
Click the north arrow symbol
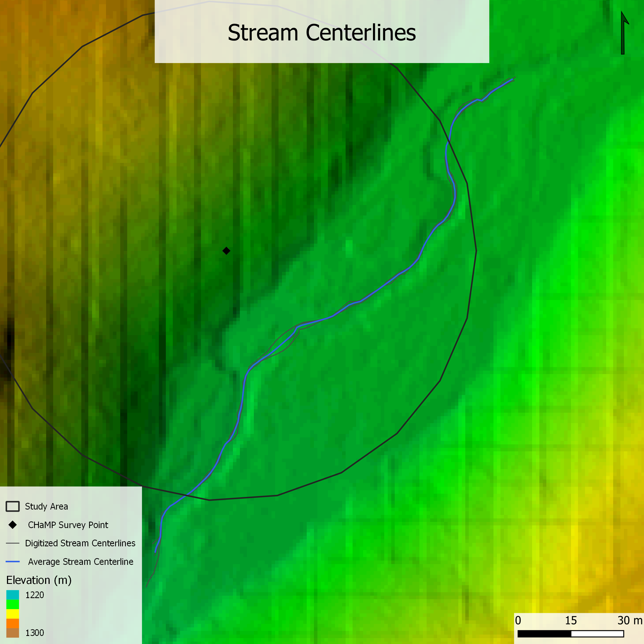(x=624, y=33)
